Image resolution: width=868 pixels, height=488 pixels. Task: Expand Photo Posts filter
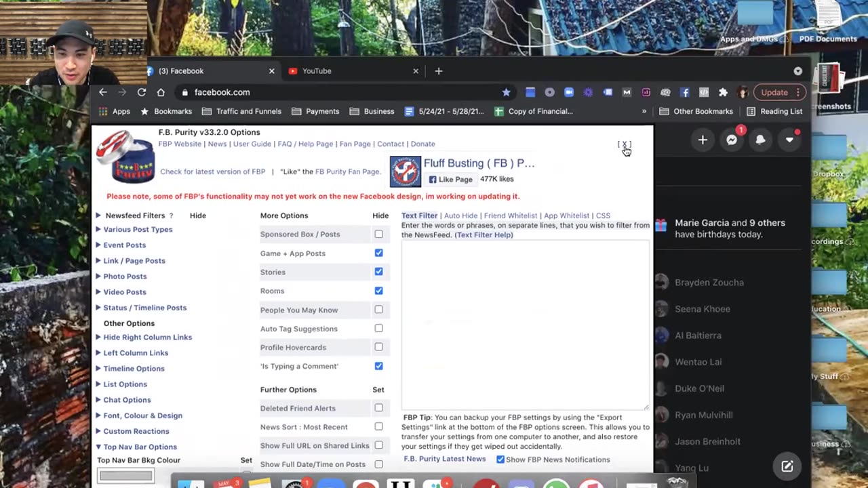(x=125, y=276)
